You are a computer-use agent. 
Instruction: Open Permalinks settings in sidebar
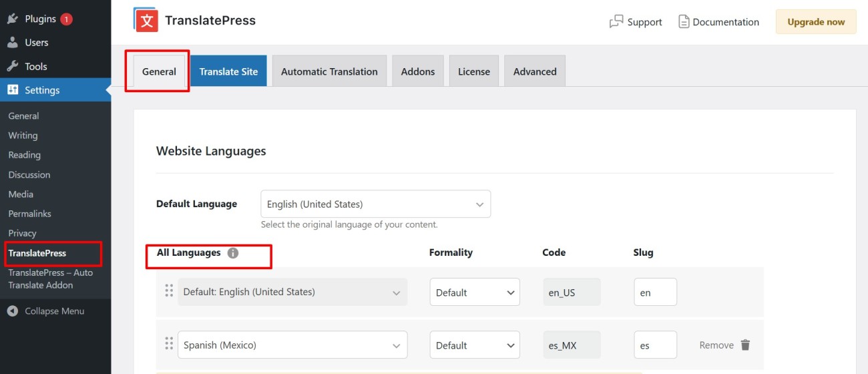click(x=29, y=214)
